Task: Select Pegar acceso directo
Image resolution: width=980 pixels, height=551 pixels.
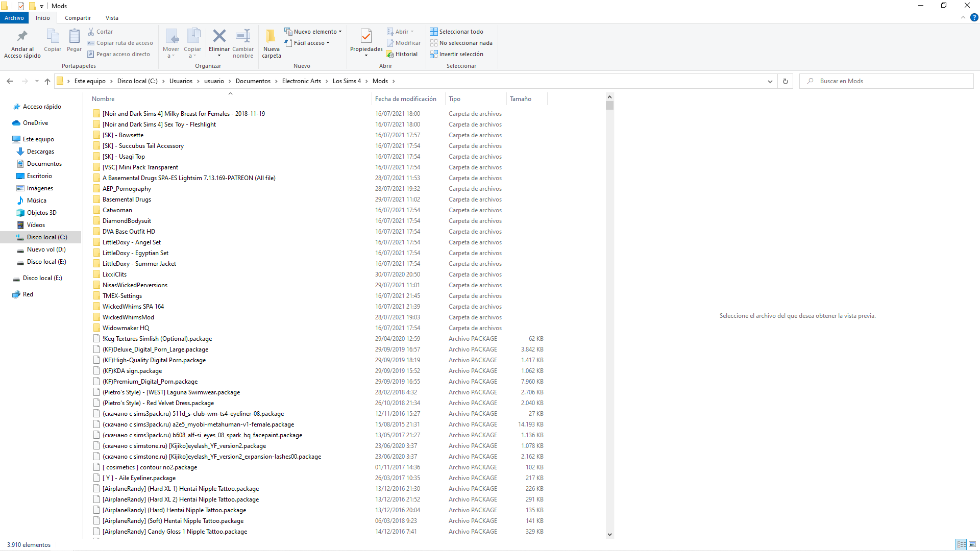Action: point(118,54)
